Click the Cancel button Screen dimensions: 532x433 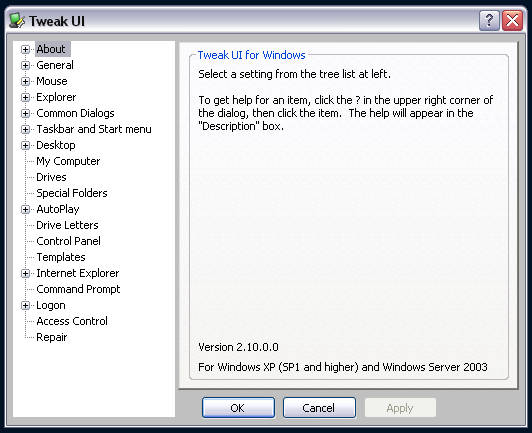(319, 408)
